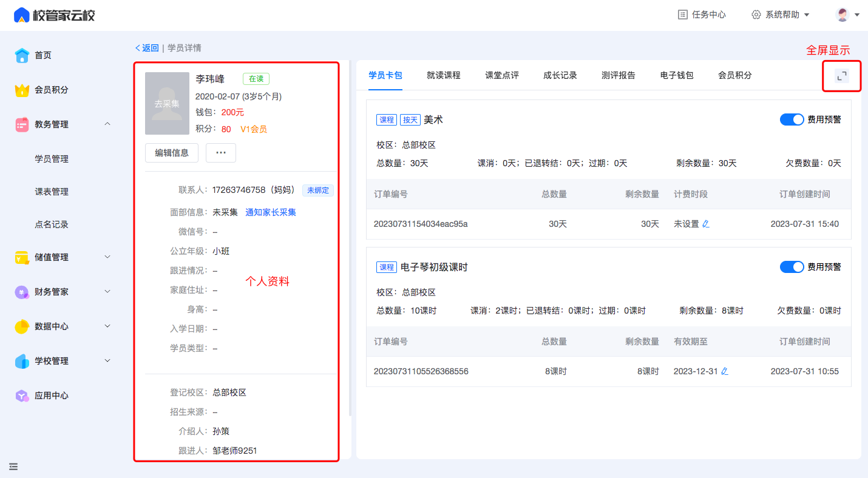This screenshot has width=868, height=478.
Task: Click the 财务管家 icon
Action: click(x=22, y=292)
